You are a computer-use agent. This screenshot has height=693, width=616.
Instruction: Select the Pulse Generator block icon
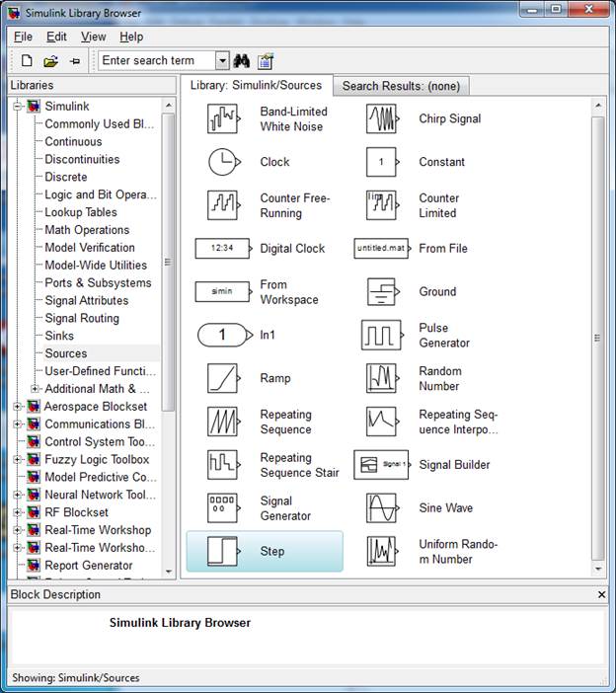(x=383, y=335)
